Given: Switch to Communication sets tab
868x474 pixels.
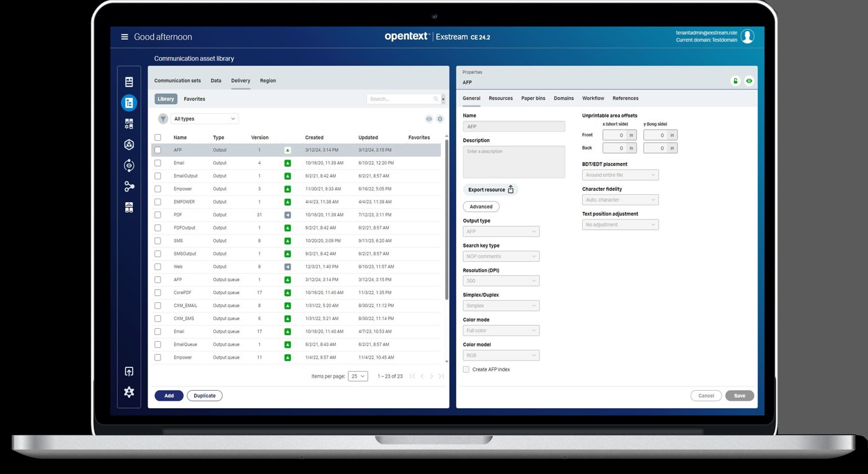Looking at the screenshot, I should point(177,81).
